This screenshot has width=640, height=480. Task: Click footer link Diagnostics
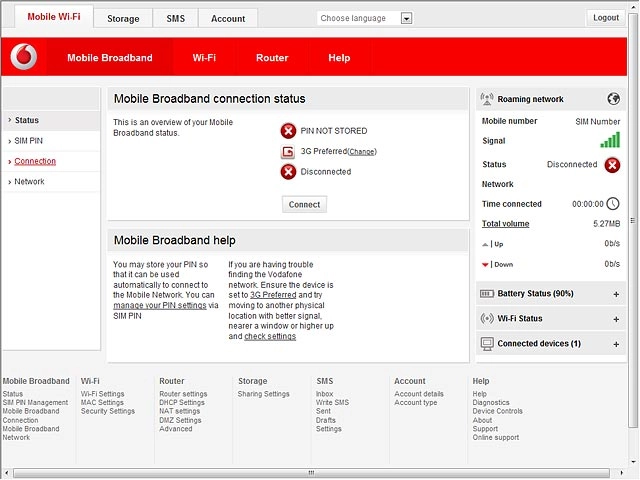coord(491,402)
